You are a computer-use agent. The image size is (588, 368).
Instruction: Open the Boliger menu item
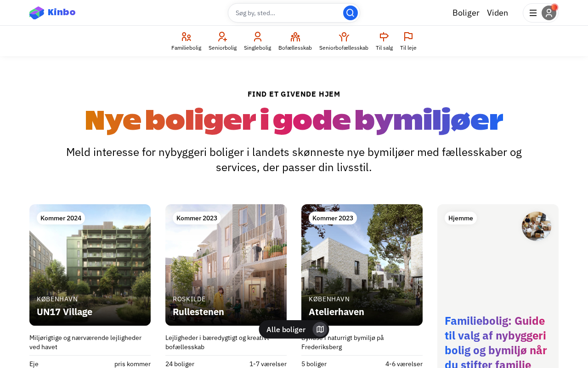(x=465, y=13)
